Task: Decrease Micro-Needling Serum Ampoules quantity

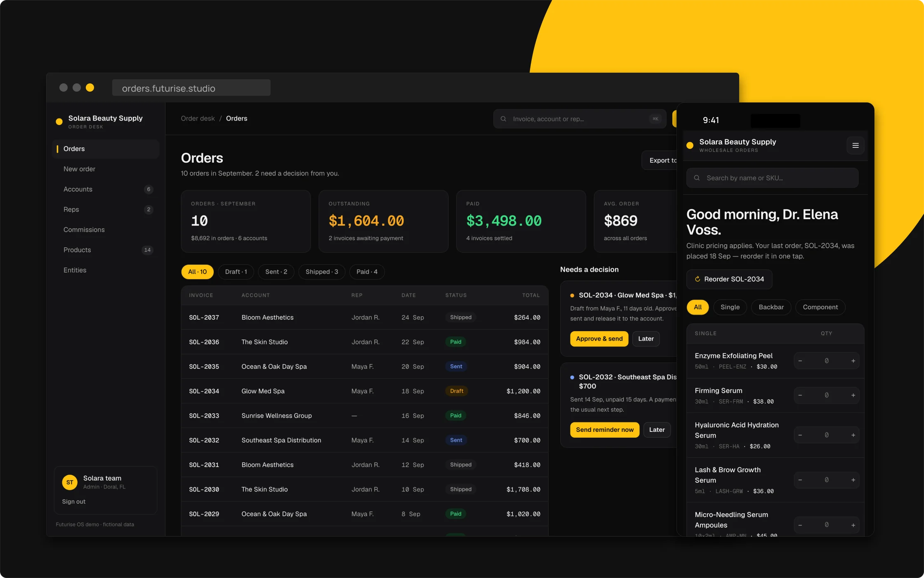Action: [x=800, y=525]
